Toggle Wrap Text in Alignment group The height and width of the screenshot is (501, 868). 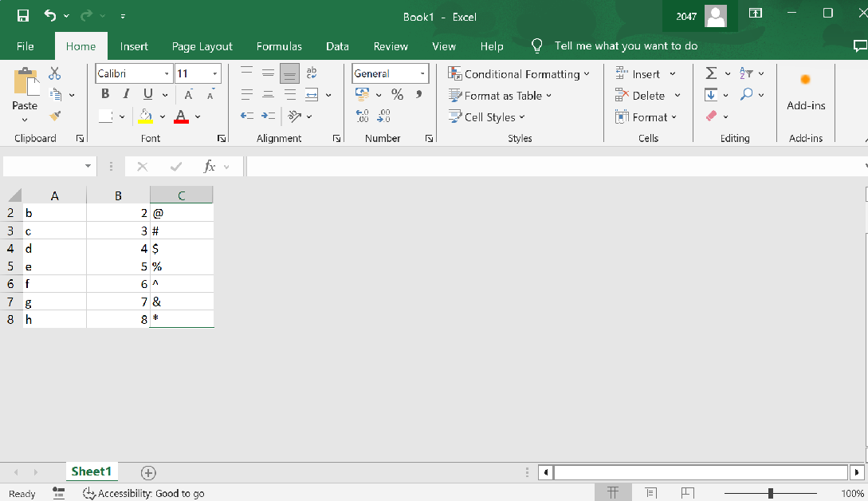tap(312, 73)
